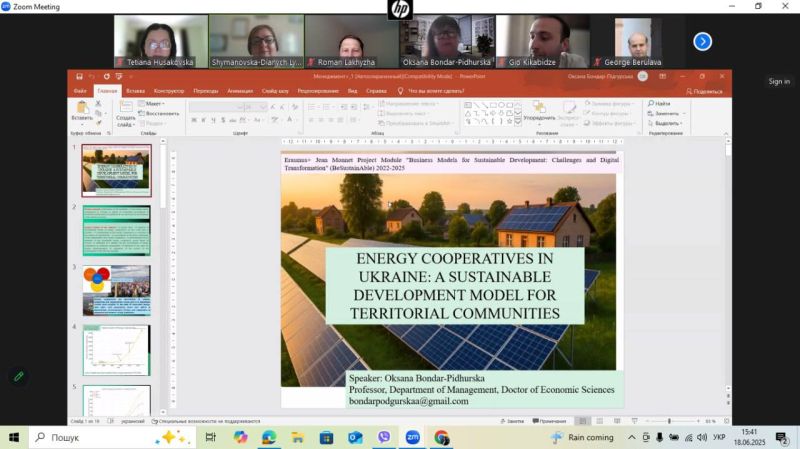Click the Paste (Вставить) icon in ribbon

point(81,109)
